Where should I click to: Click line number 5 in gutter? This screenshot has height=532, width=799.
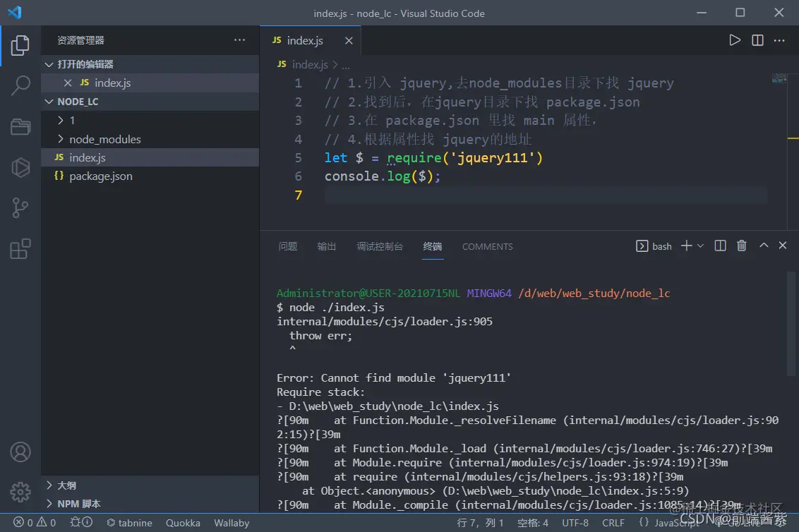298,158
